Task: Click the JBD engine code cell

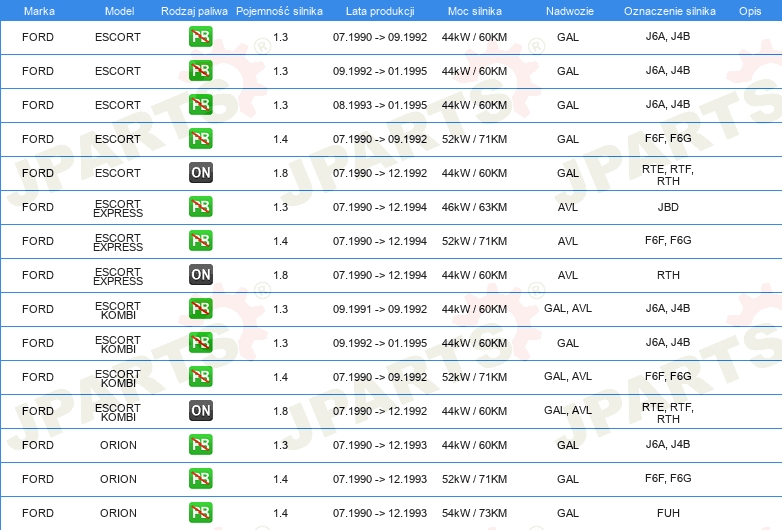Action: [x=668, y=207]
